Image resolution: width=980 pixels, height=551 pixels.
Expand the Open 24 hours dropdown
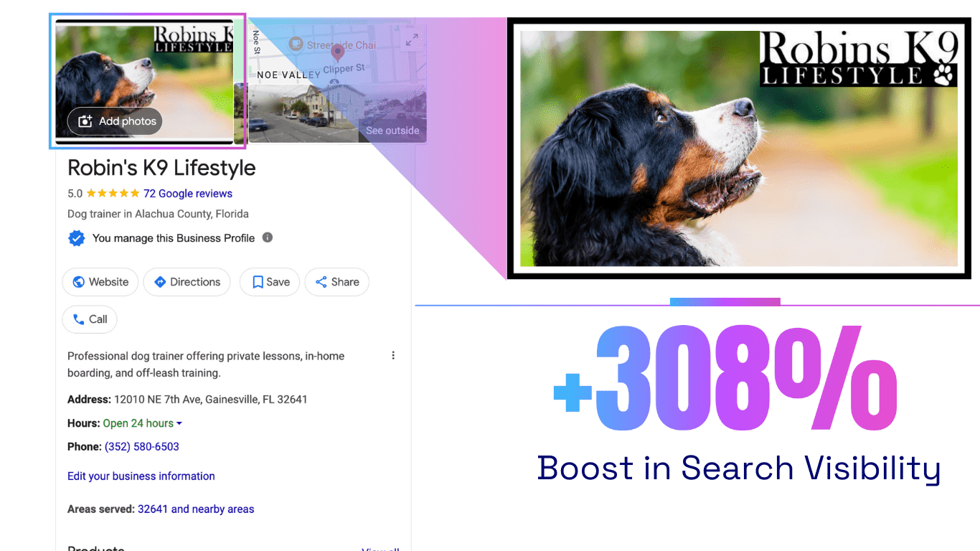[142, 423]
